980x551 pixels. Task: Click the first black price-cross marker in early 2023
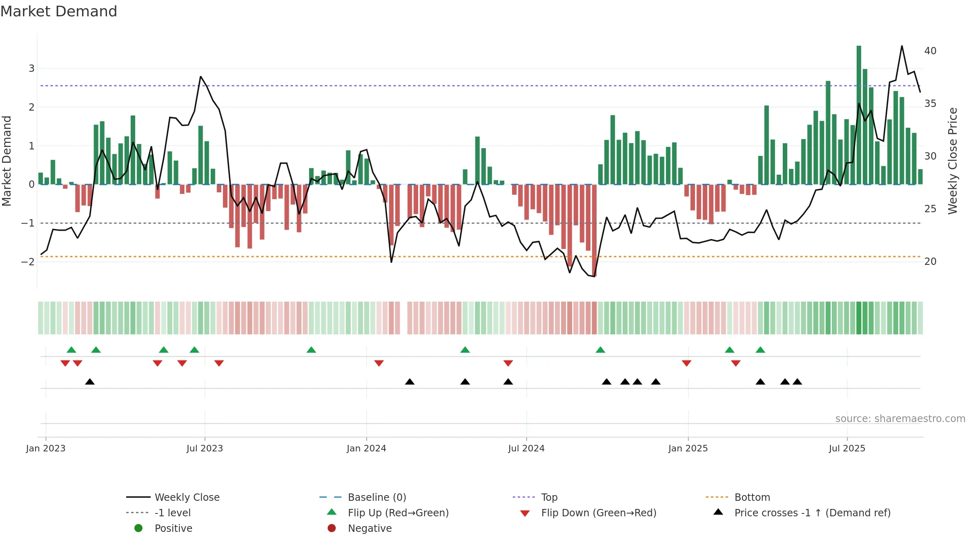(x=90, y=382)
